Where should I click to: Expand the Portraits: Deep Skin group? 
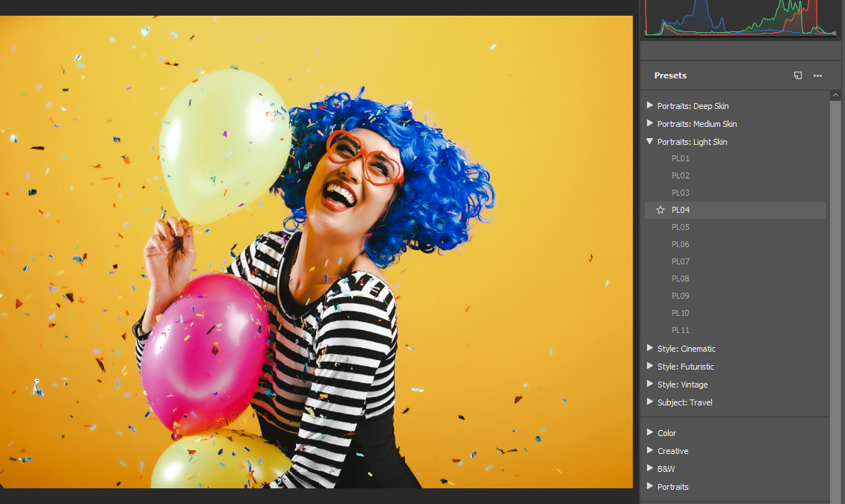pos(650,105)
